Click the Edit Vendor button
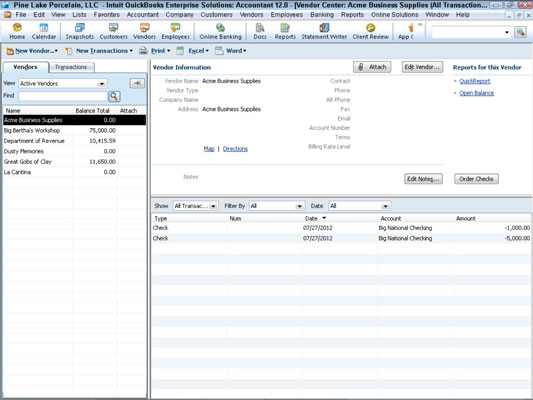 (x=422, y=67)
